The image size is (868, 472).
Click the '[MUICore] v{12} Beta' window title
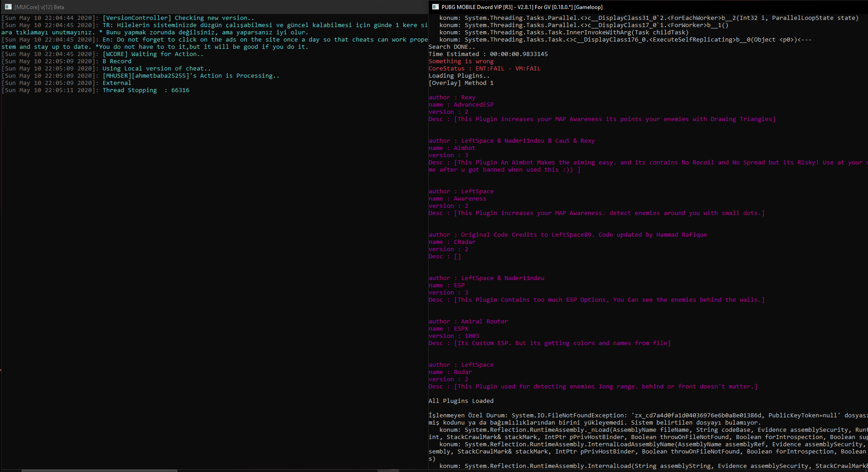(x=39, y=7)
